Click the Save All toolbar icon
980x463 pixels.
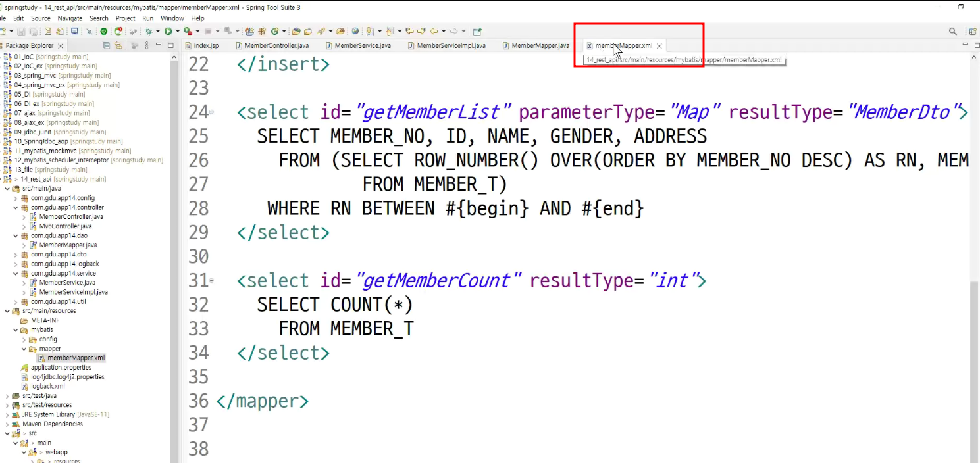[x=33, y=31]
